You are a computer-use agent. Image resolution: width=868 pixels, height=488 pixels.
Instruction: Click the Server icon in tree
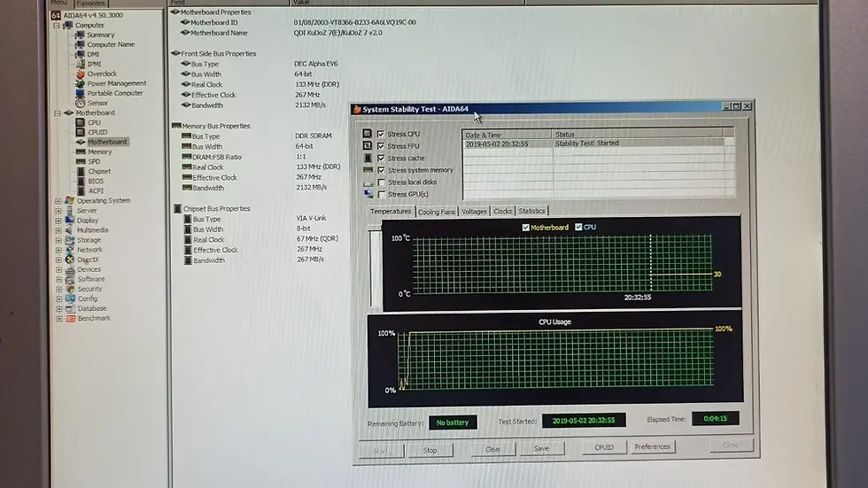pos(69,210)
